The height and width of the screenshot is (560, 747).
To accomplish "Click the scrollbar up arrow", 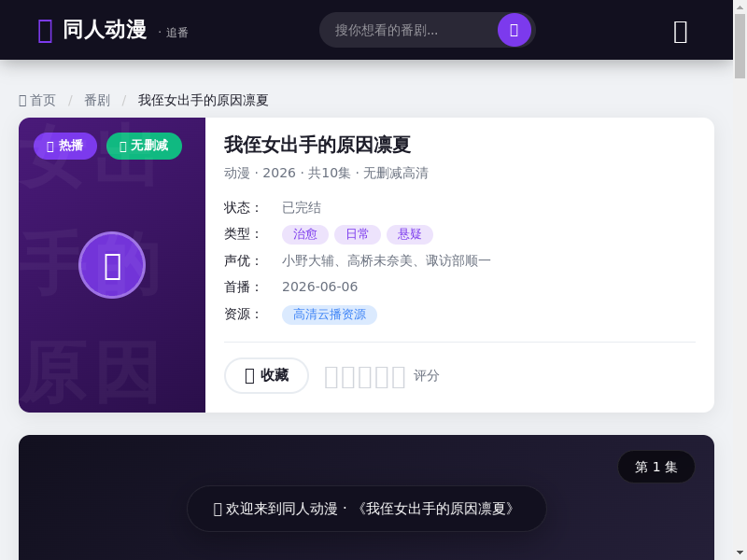I will point(740,6).
